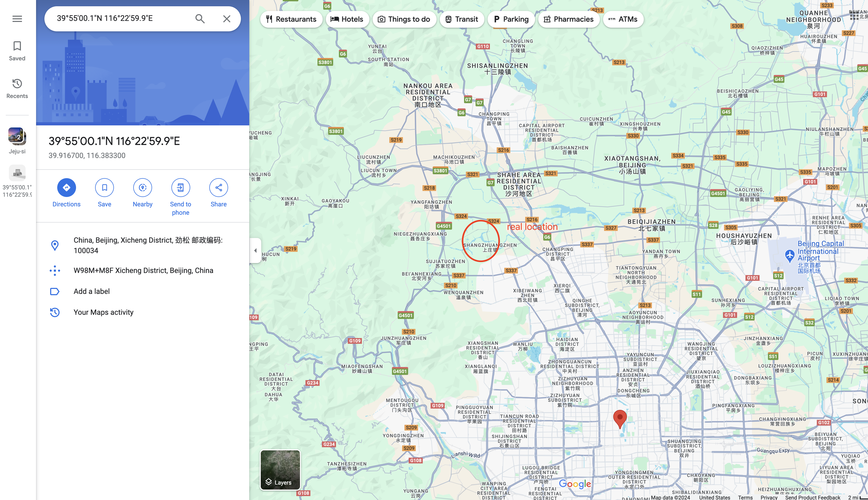Image resolution: width=868 pixels, height=500 pixels.
Task: Click the WENQUANZHEN map label
Action: [463, 295]
